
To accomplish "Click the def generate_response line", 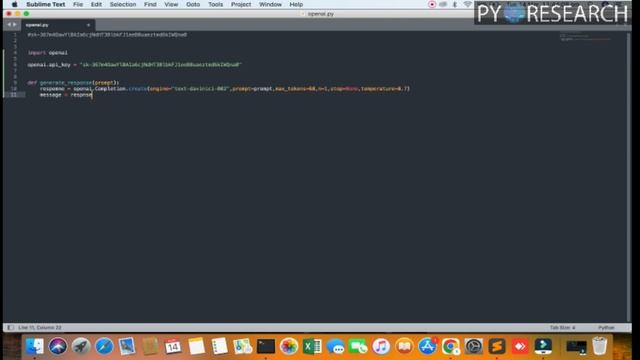I will [x=73, y=82].
